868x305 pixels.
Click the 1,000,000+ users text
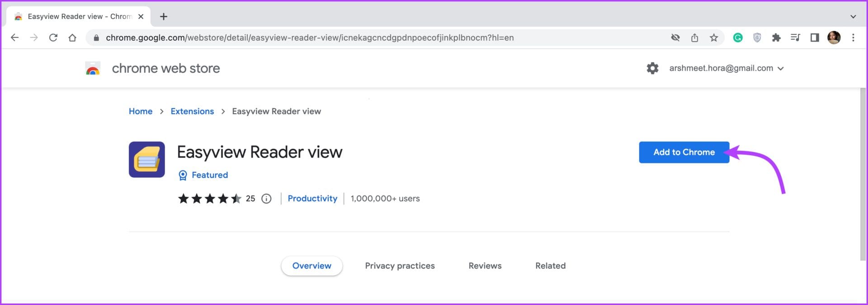click(385, 199)
